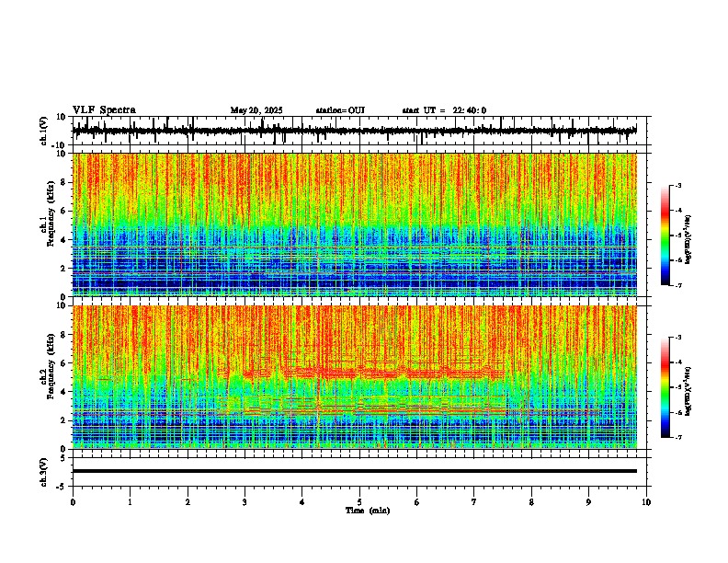The image size is (728, 563).
Task: Click time axis tick label "6"
Action: [x=416, y=502]
